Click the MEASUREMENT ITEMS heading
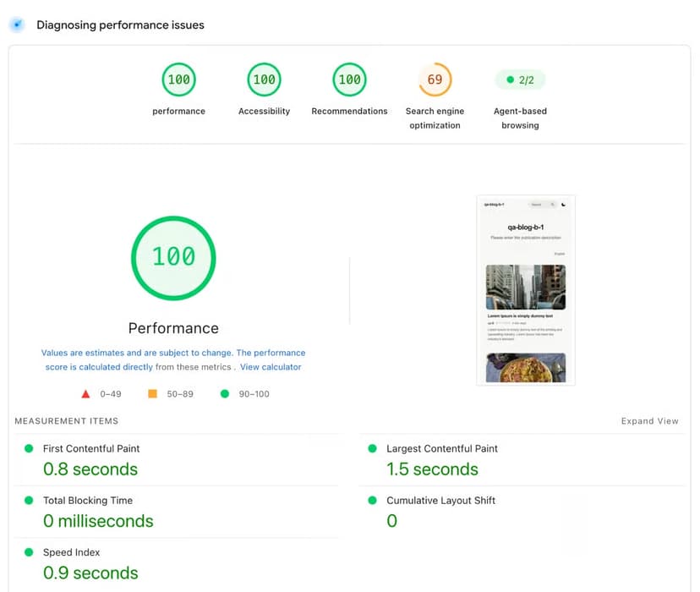The image size is (700, 592). coord(67,421)
